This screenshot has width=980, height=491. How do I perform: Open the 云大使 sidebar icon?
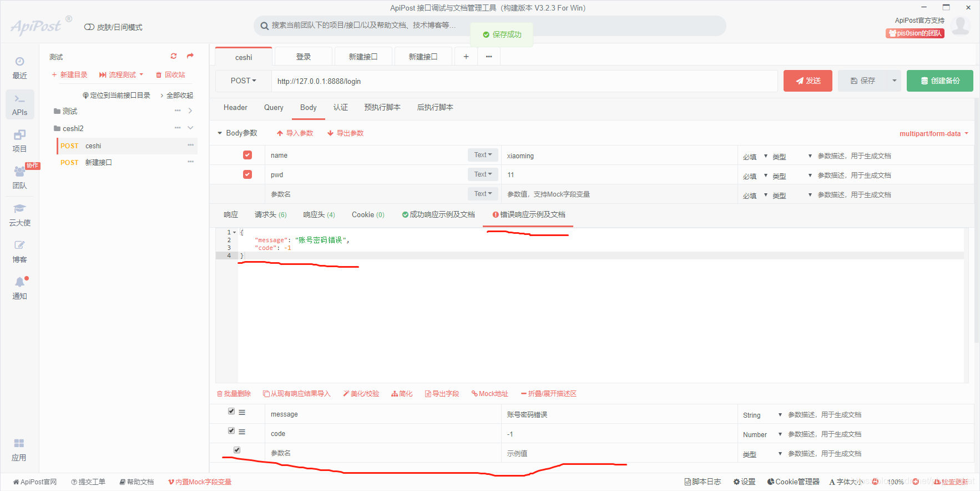click(x=19, y=215)
